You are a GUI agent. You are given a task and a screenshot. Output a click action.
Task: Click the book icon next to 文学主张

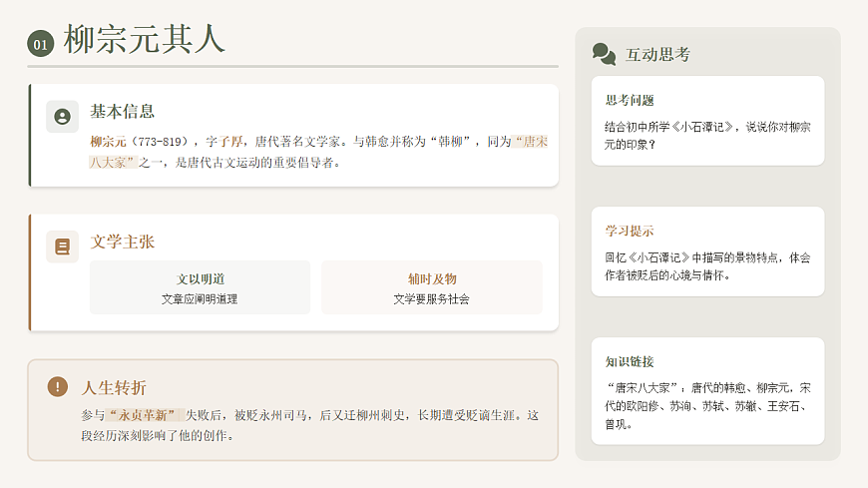pos(62,246)
